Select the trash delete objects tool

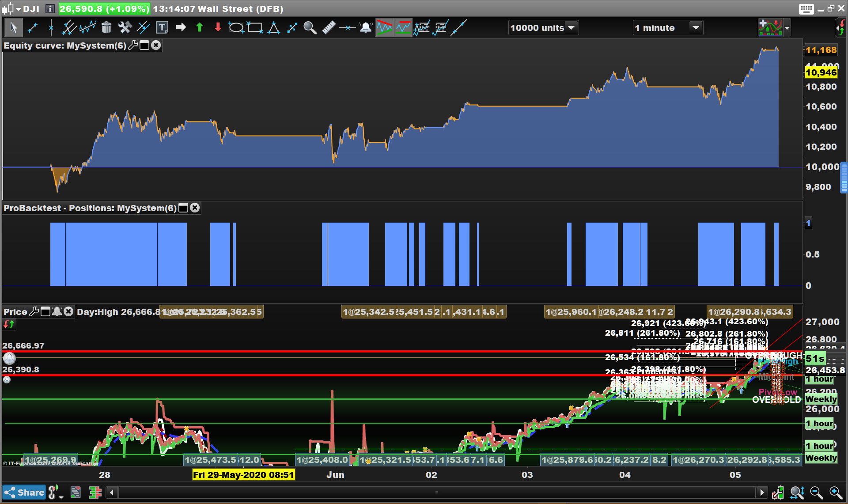tap(106, 28)
